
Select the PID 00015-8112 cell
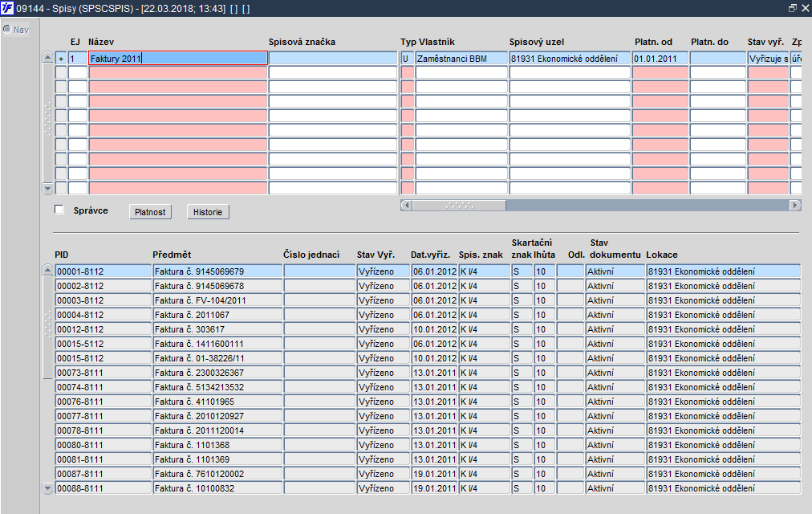pyautogui.click(x=104, y=358)
